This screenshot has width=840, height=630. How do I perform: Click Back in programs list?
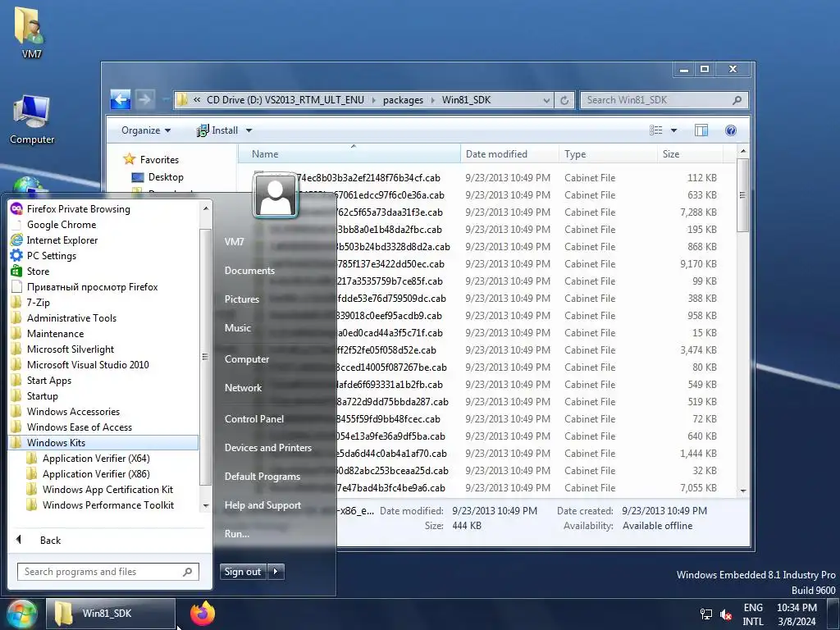(50, 540)
